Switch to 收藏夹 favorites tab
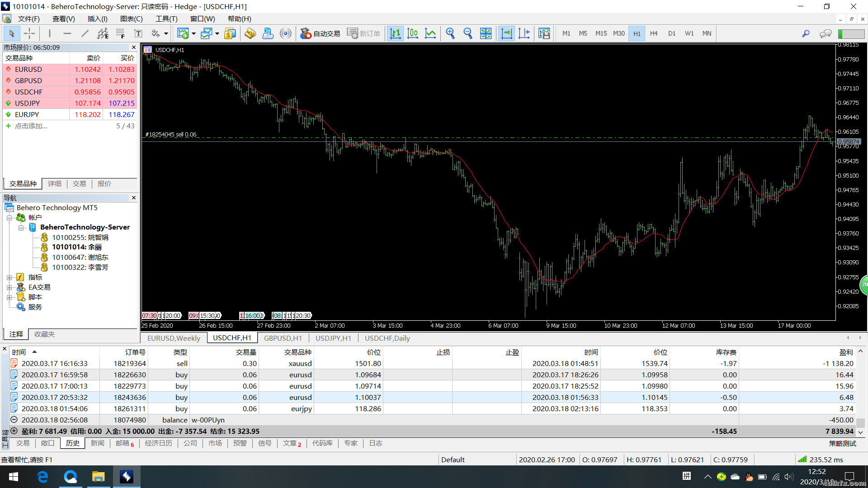The height and width of the screenshot is (488, 868). [x=44, y=334]
